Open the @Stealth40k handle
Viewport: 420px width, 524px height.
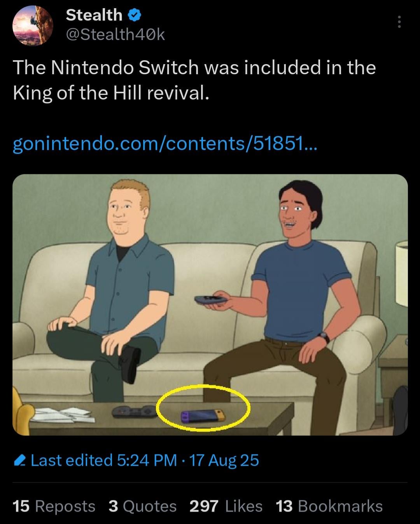tap(115, 35)
